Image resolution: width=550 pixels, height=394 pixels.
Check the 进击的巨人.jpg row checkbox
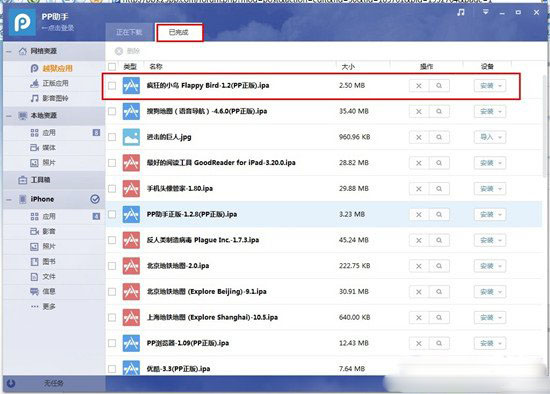pyautogui.click(x=112, y=137)
